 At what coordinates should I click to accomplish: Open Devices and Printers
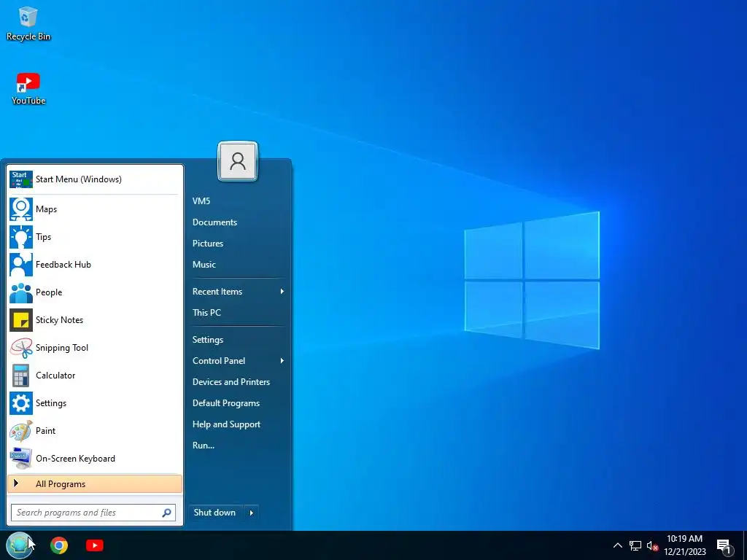pyautogui.click(x=231, y=382)
